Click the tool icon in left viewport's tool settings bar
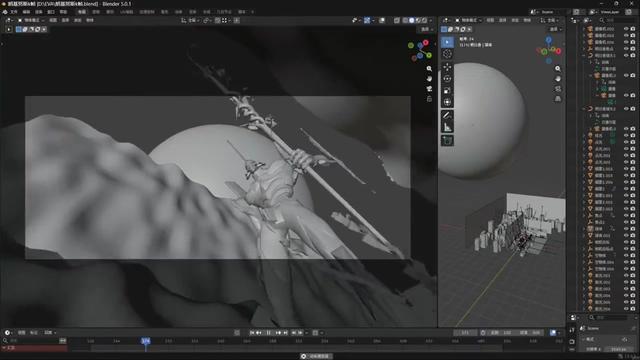 click(9, 29)
